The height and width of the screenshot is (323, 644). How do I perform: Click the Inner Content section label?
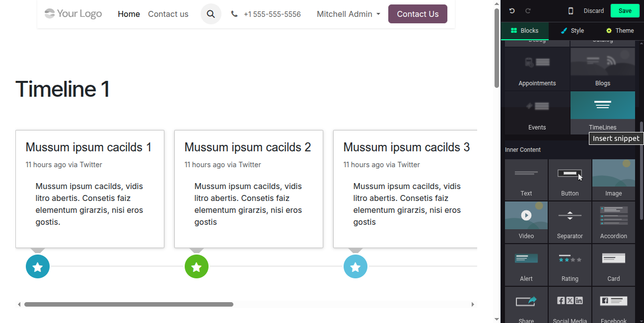[523, 150]
